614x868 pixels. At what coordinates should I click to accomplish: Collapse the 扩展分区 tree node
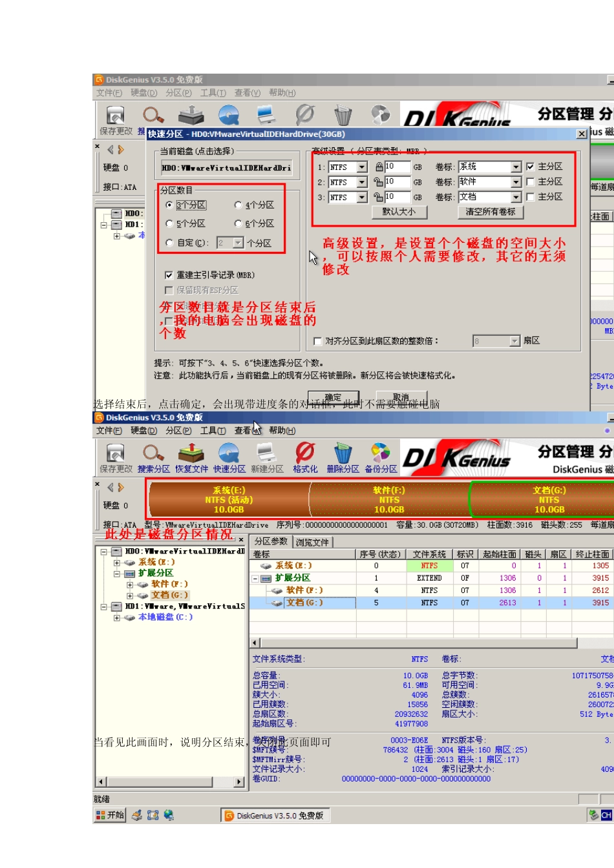coord(117,573)
